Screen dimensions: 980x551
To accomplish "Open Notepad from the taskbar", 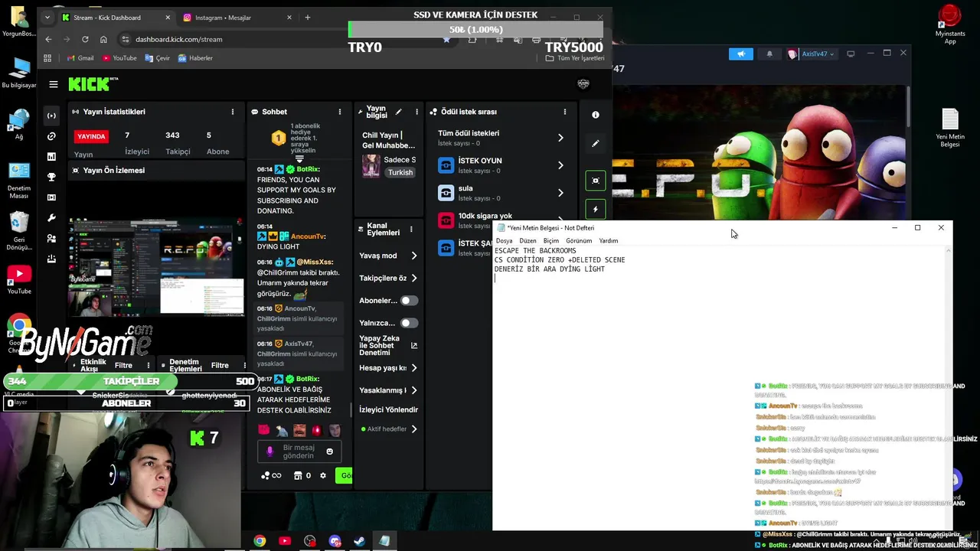I will click(384, 541).
